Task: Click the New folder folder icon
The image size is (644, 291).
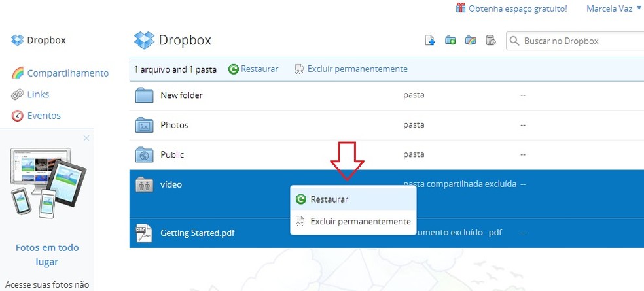Action: pos(144,95)
